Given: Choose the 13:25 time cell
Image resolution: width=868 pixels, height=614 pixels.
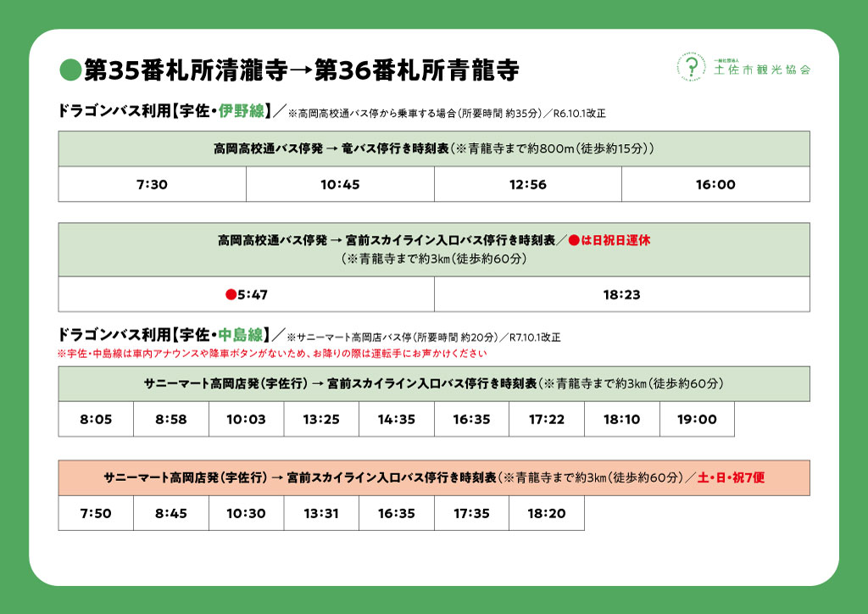Looking at the screenshot, I should (321, 420).
